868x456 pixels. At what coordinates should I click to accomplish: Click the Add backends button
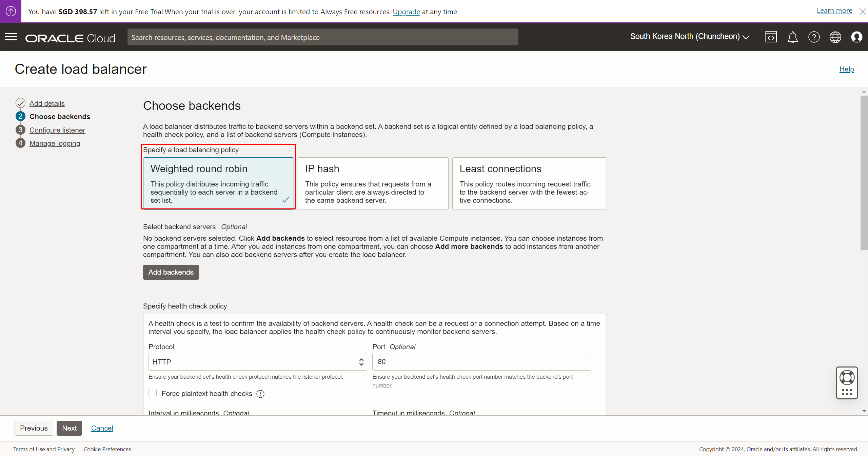[x=171, y=272]
